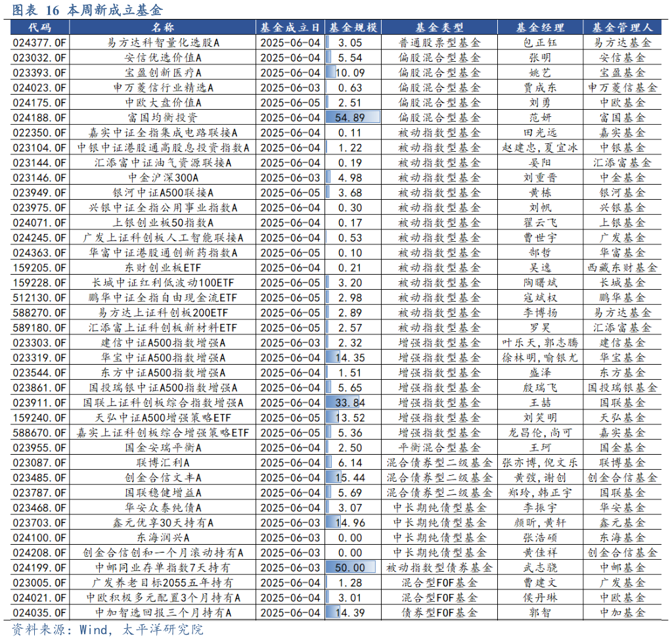This screenshot has height=640, width=672.
Task: Click fund name 华富中证港股通创新药指数A
Action: tap(163, 252)
